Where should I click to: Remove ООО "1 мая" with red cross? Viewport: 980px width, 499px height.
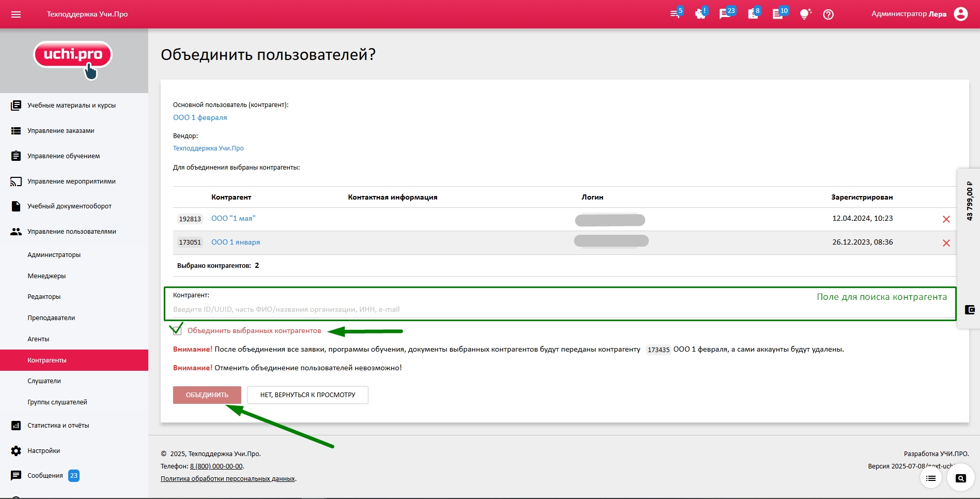[x=946, y=219]
